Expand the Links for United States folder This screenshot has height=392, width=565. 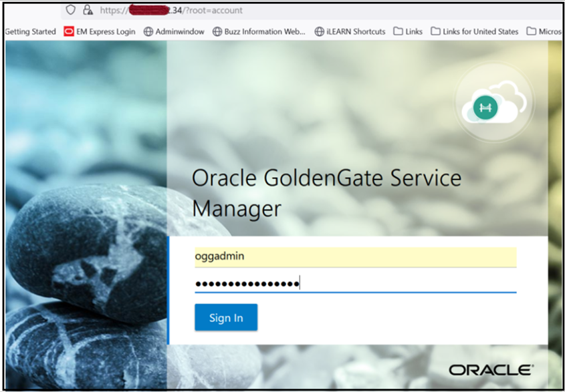tap(475, 31)
